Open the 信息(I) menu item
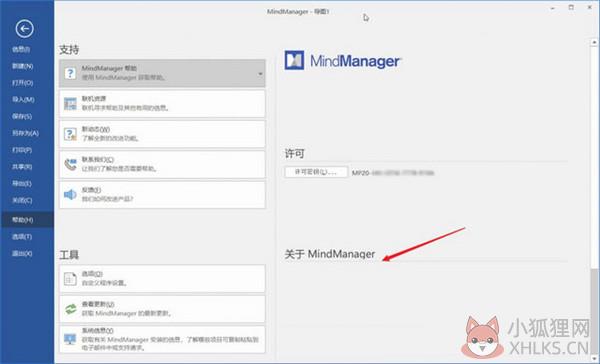 pyautogui.click(x=21, y=49)
